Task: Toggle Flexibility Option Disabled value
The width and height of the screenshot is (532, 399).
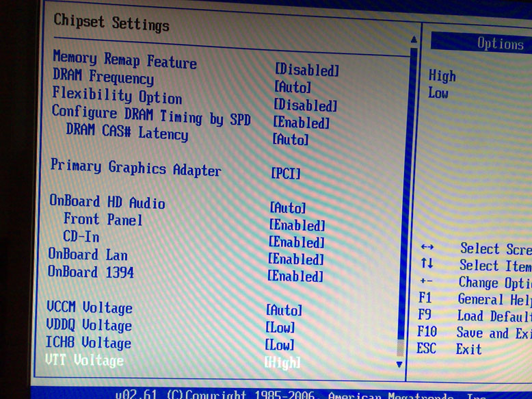Action: (x=306, y=105)
